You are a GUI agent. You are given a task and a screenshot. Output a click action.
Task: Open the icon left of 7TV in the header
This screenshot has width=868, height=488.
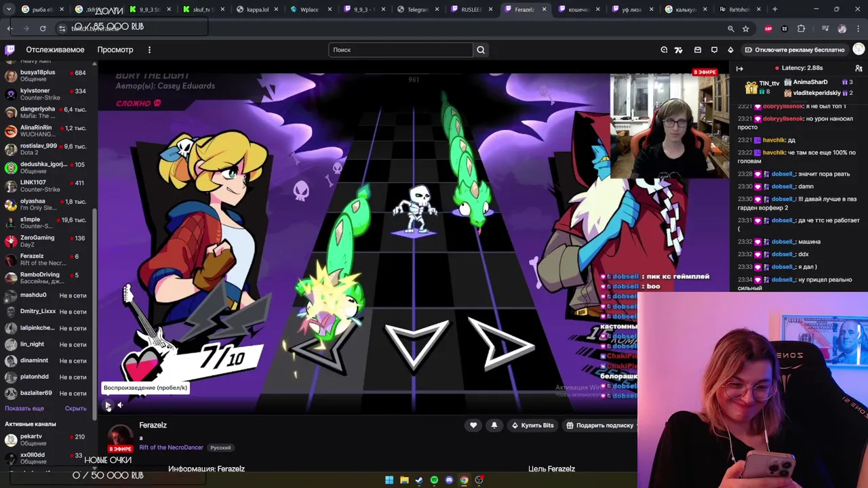click(664, 49)
